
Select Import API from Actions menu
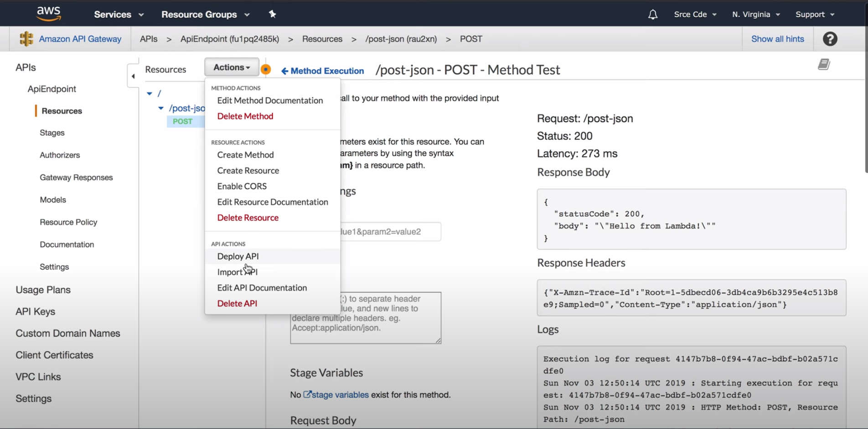(237, 272)
